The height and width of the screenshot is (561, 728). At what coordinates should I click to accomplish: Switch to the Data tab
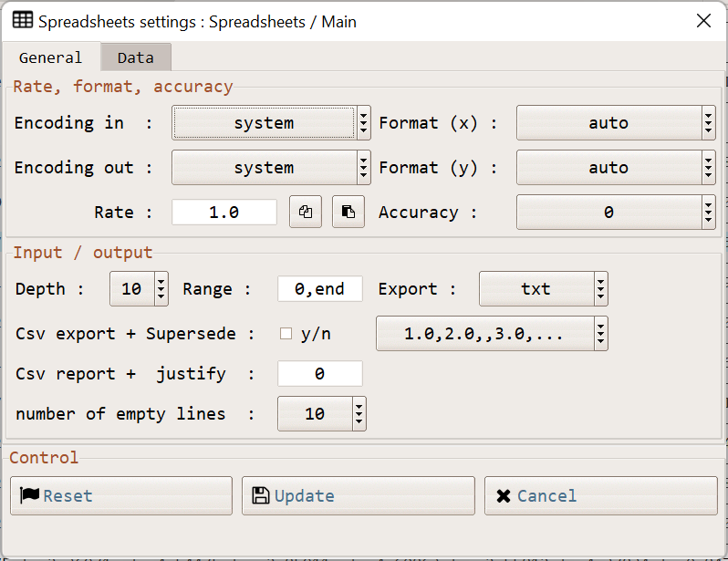point(136,57)
